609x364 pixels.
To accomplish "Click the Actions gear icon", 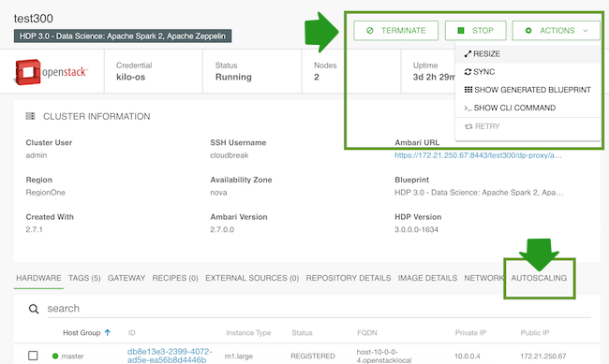I will 528,30.
